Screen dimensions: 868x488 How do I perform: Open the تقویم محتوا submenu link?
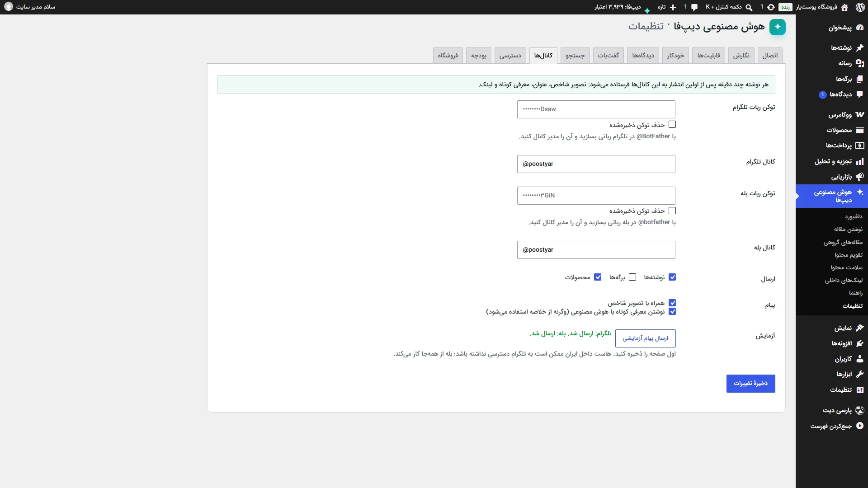click(849, 255)
